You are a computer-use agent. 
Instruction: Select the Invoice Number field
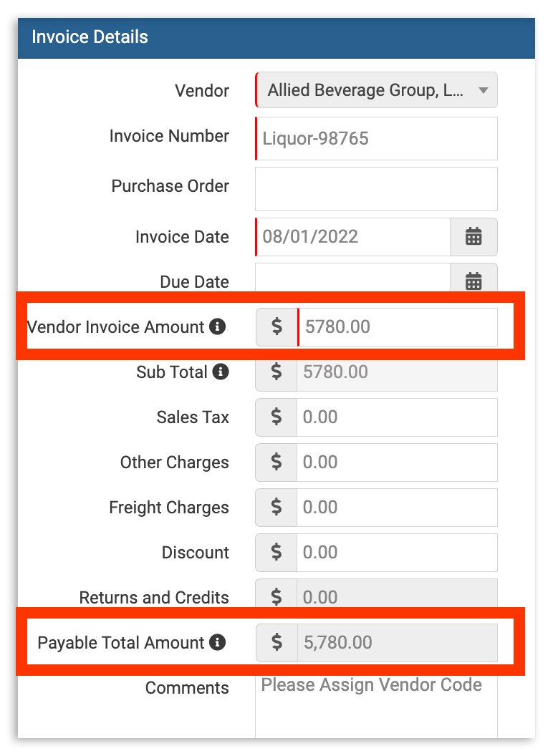click(376, 138)
